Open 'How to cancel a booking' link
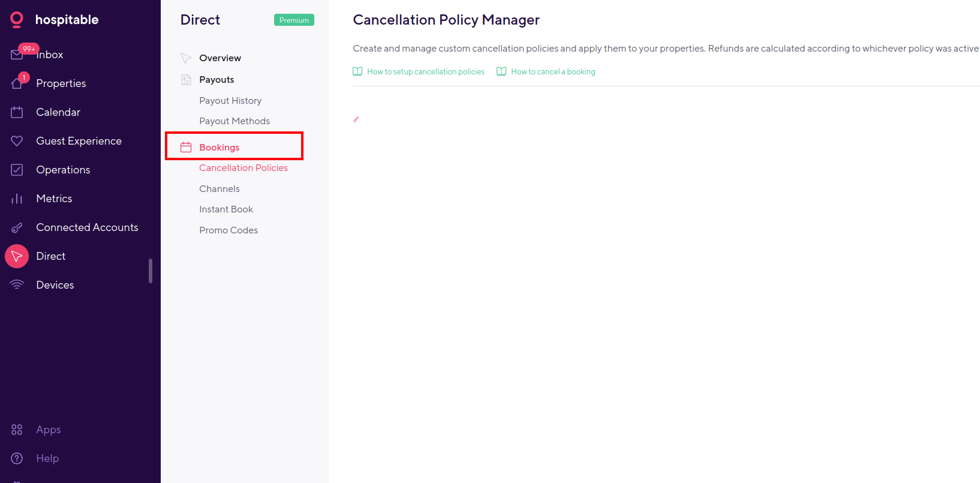Image resolution: width=980 pixels, height=483 pixels. pos(553,72)
